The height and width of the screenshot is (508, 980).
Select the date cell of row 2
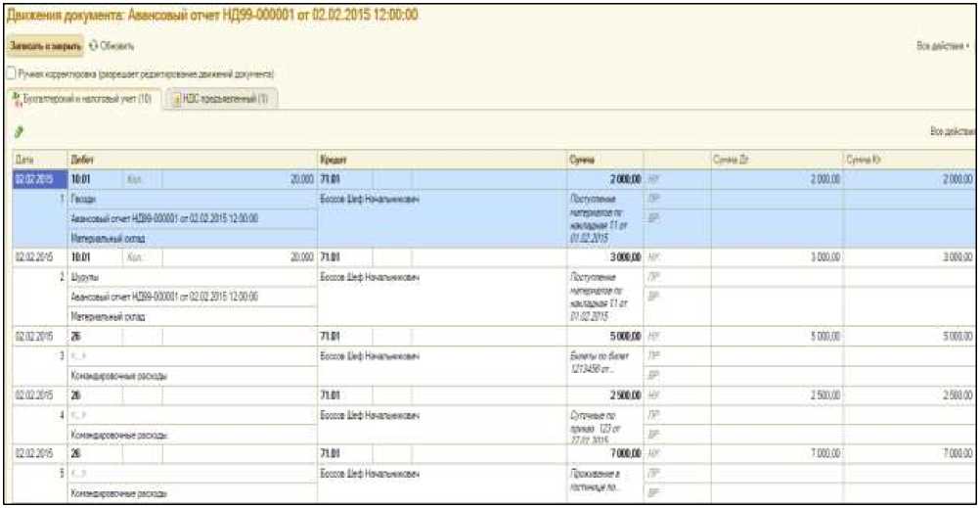39,257
